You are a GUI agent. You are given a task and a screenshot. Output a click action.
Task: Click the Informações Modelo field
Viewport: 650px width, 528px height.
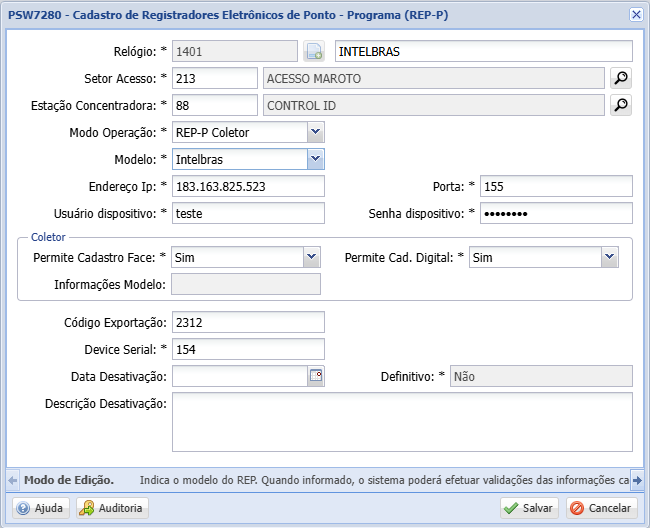point(246,284)
